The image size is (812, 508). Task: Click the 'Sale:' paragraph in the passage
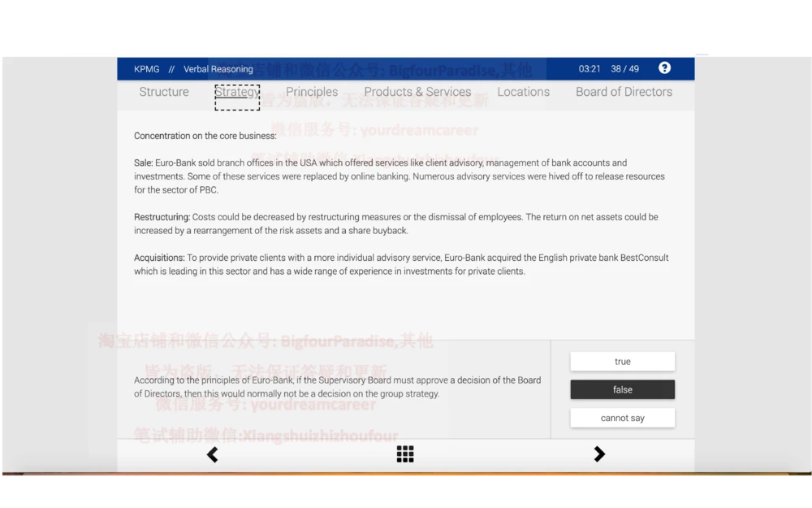(x=399, y=176)
